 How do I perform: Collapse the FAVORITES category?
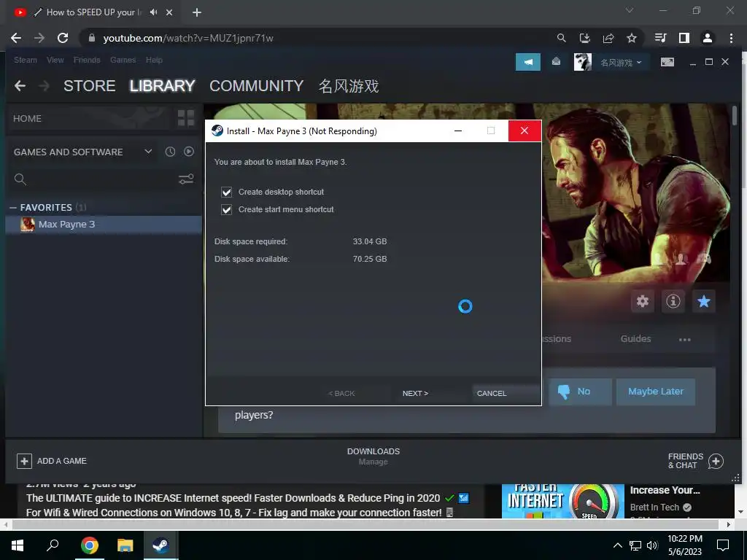[13, 208]
